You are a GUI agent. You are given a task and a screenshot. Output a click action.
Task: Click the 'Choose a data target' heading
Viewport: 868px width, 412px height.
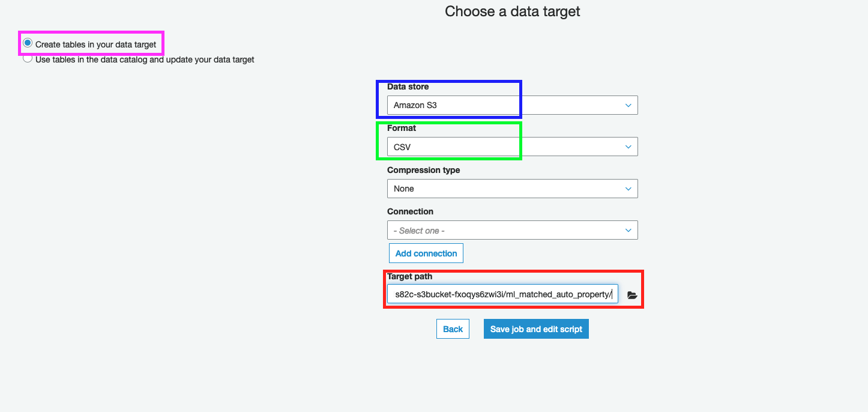512,11
